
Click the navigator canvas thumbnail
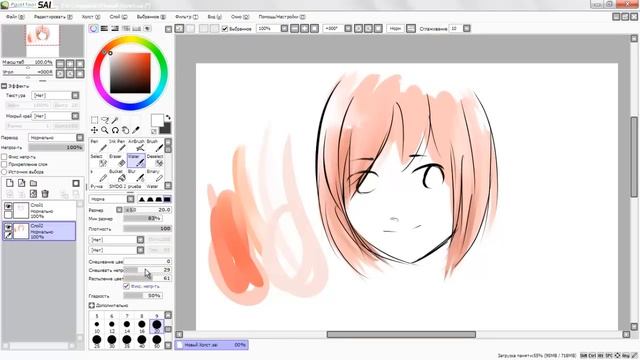point(43,41)
